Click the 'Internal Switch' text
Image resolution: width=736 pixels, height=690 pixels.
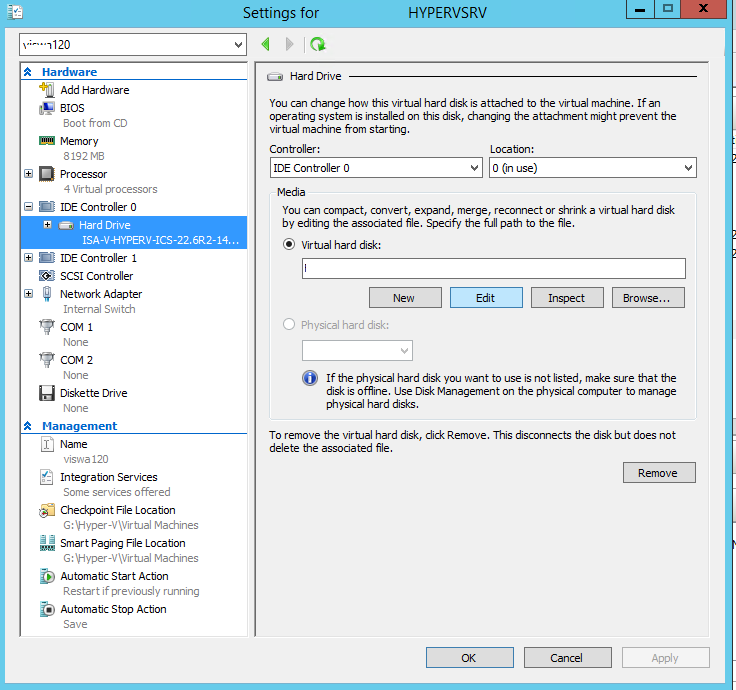100,309
